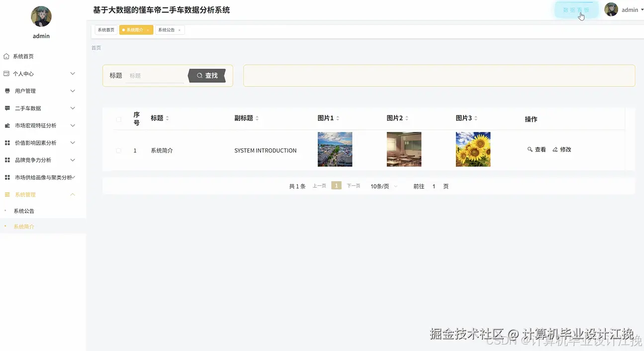
Task: Sort by 标题 column sort arrows
Action: coord(167,118)
